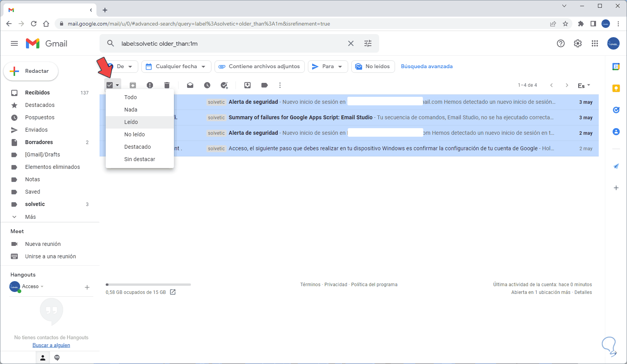Reload the browser page
Viewport: 627px width, 364px height.
tap(34, 24)
